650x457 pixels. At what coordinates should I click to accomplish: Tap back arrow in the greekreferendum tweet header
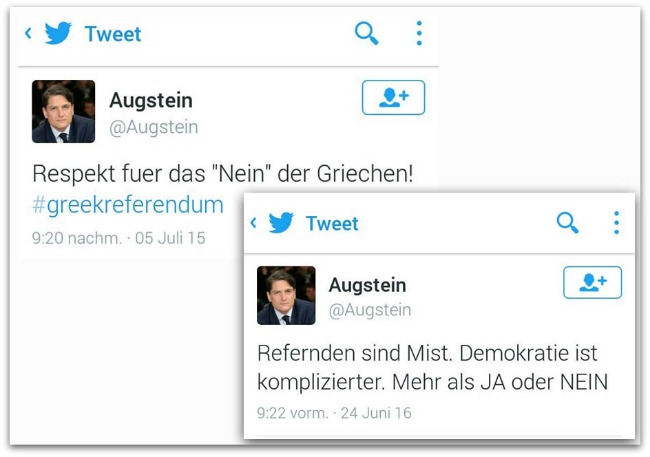point(28,34)
